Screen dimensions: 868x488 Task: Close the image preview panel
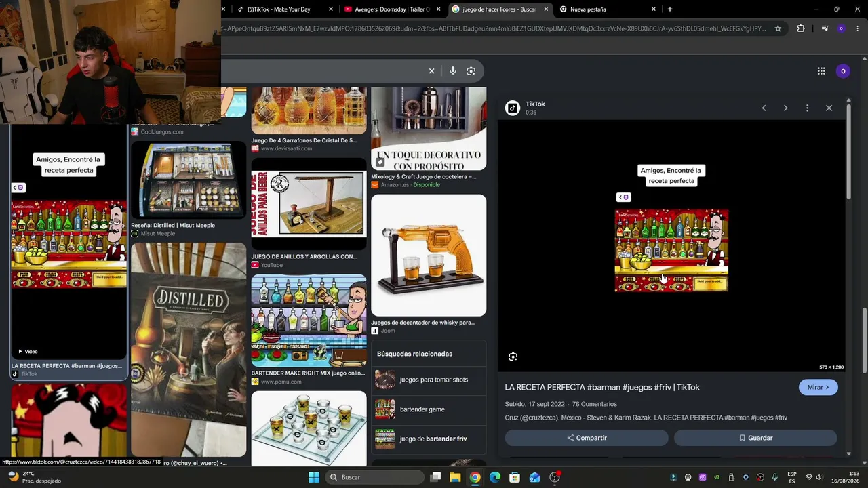(829, 108)
